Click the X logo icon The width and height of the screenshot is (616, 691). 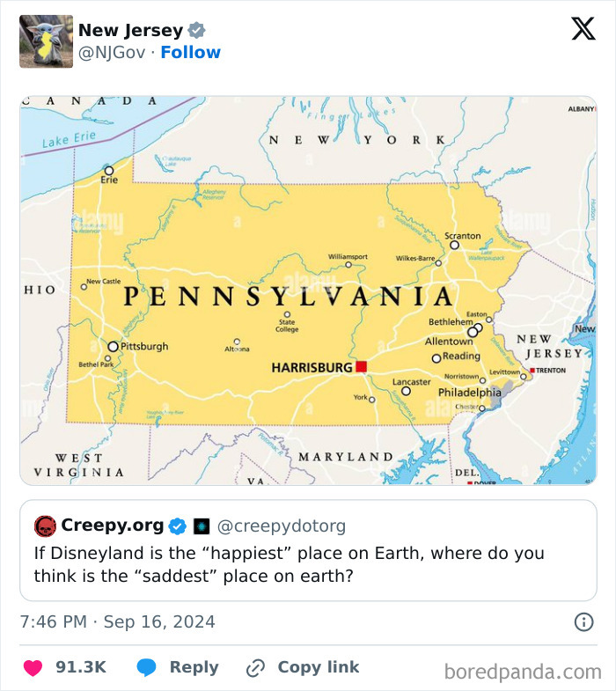pos(583,29)
